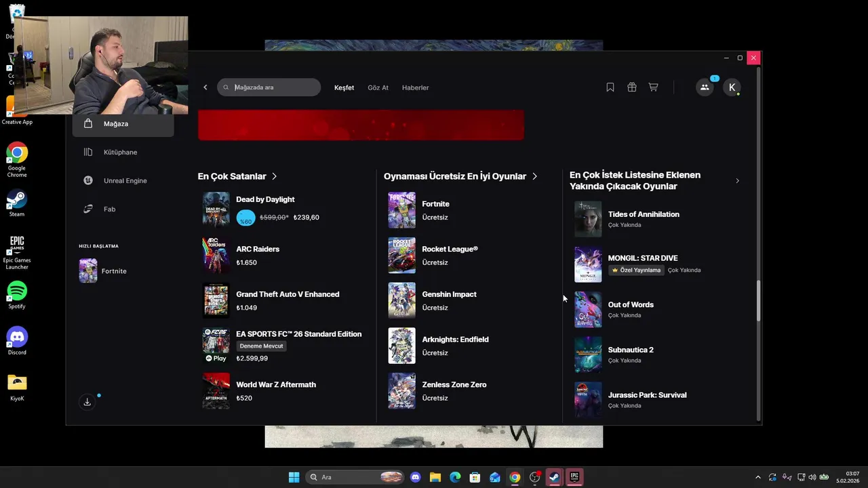This screenshot has height=488, width=868.
Task: Switch to the Haberler tab
Action: (415, 87)
